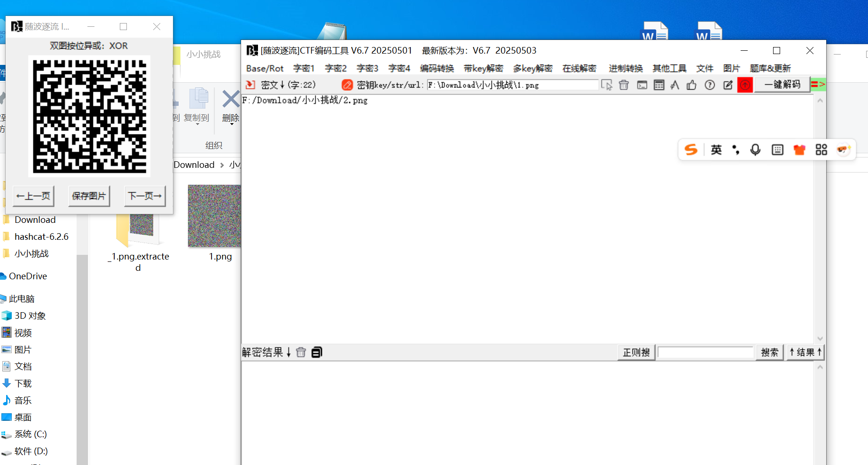
Task: Select 此电脑 in Explorer navigation pane
Action: [22, 299]
